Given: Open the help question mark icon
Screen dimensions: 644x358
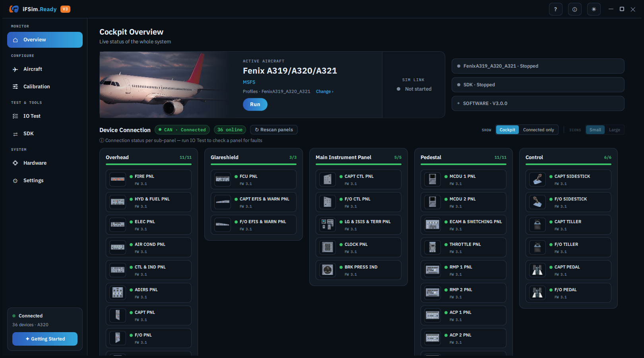Looking at the screenshot, I should pyautogui.click(x=555, y=9).
